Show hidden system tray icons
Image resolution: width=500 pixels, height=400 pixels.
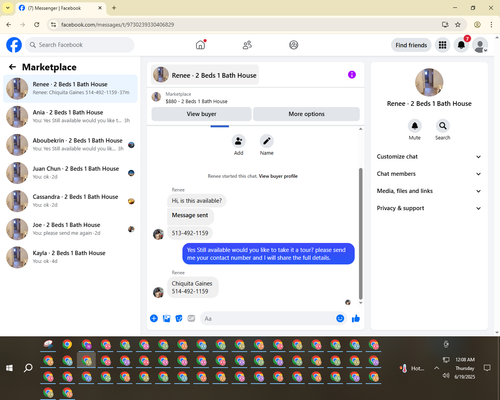[x=436, y=368]
